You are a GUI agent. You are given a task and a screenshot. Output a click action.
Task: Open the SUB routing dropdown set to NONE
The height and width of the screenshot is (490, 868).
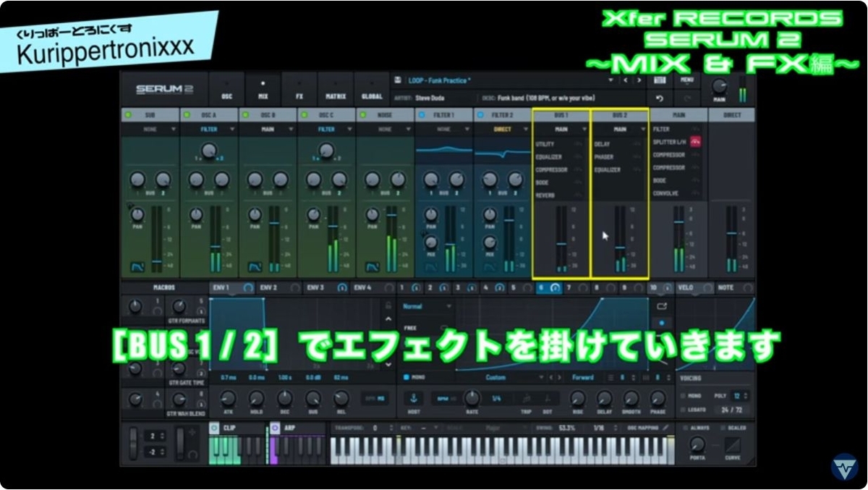point(150,130)
